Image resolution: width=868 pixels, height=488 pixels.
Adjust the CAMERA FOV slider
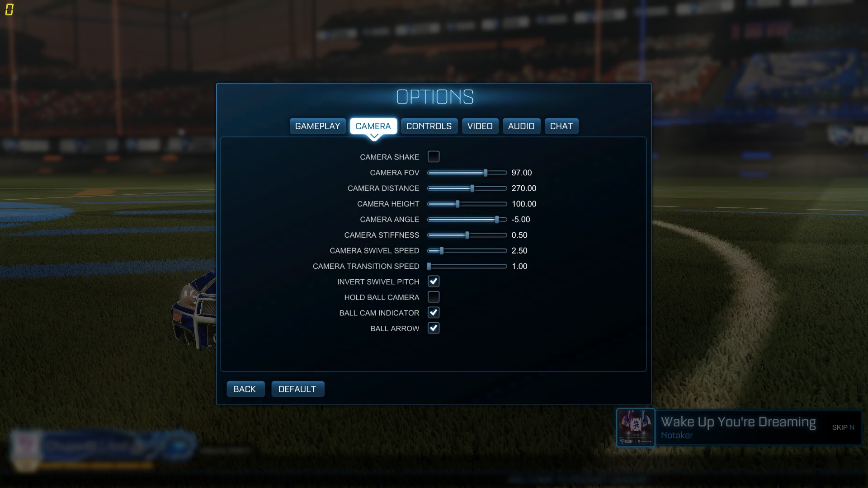(x=485, y=172)
